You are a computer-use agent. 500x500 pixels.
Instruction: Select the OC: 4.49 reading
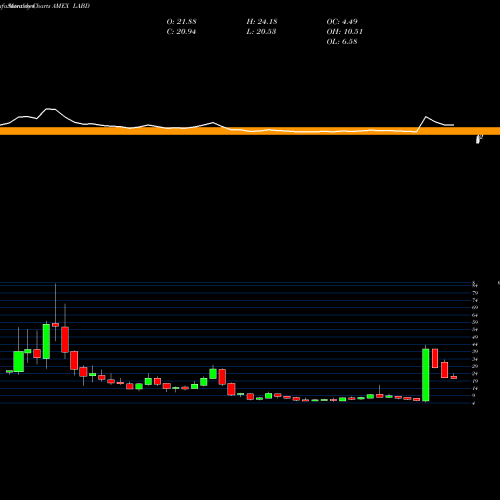click(x=342, y=22)
